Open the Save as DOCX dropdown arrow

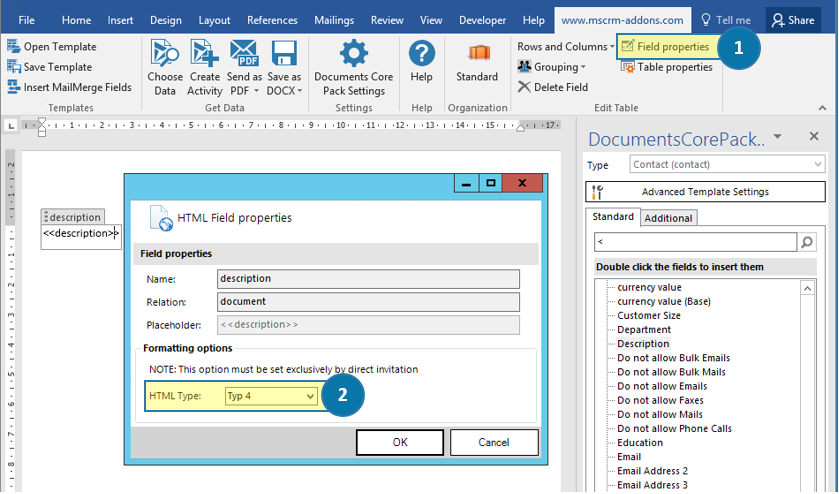300,91
